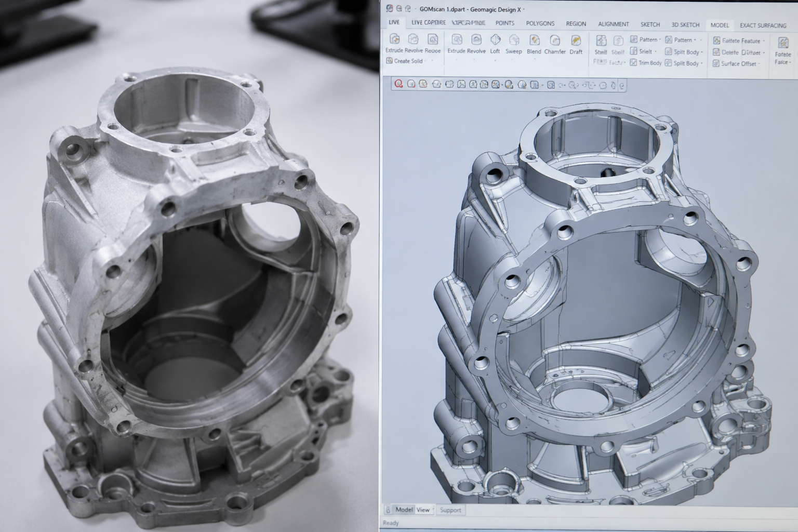Expand the Surface Offset dropdown arrow
The width and height of the screenshot is (798, 532).
coord(760,64)
